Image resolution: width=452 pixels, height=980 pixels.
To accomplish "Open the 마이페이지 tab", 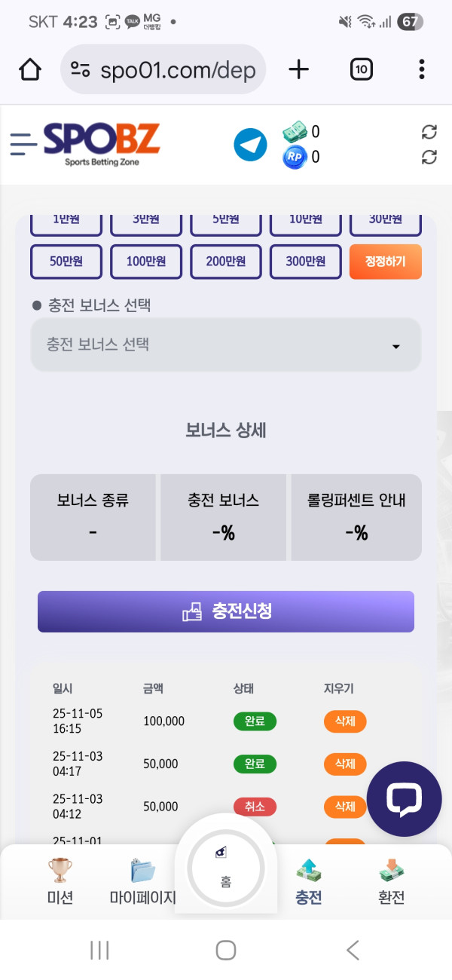I will (142, 882).
